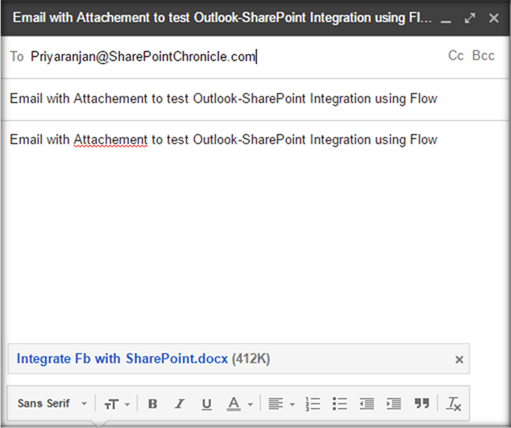Toggle bold text formatting
Viewport: 511px width, 428px height.
pos(152,404)
